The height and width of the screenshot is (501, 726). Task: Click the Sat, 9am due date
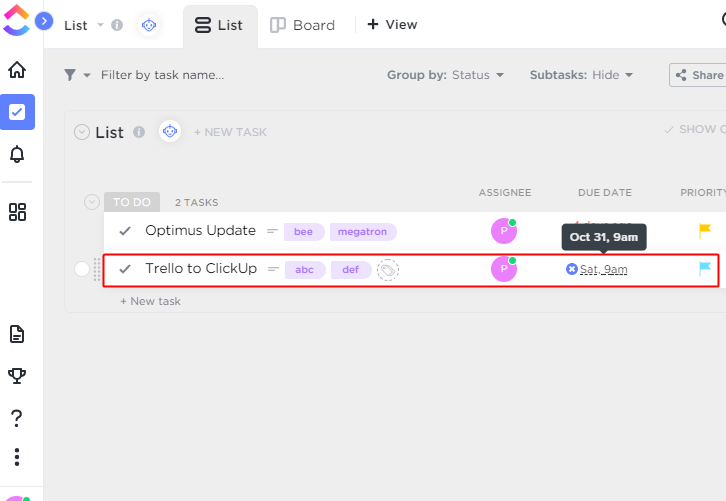click(x=604, y=269)
